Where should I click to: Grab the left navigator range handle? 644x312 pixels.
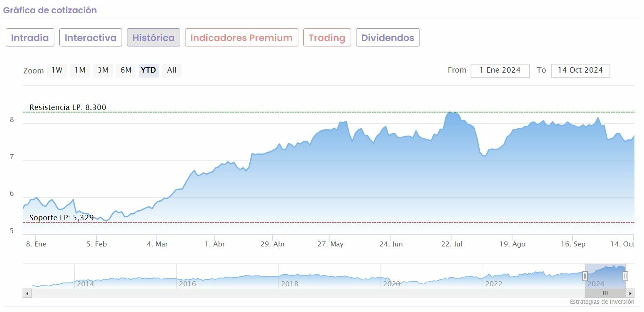click(585, 276)
